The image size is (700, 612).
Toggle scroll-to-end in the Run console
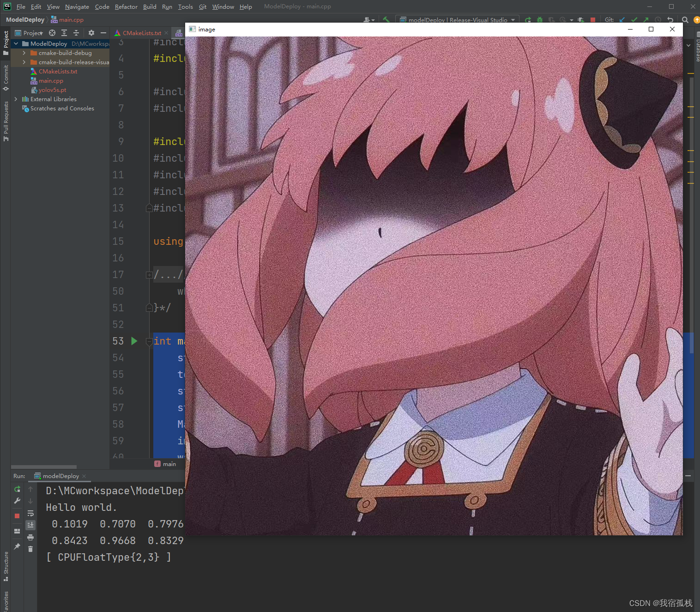[x=30, y=525]
